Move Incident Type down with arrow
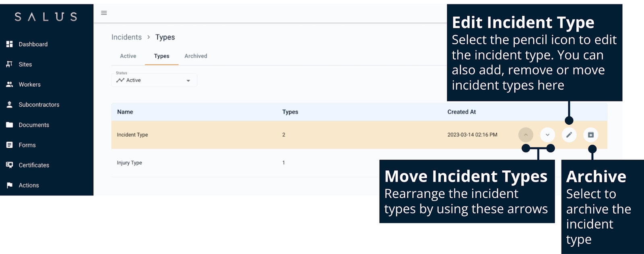 coord(547,135)
